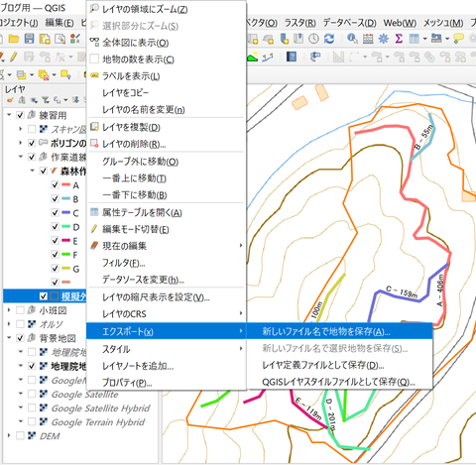Open the field calculator abacus icon
This screenshot has height=465, width=476.
point(368,39)
